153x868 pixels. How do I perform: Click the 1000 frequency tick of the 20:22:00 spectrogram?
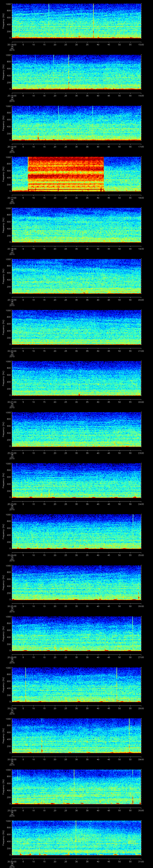tap(8, 412)
